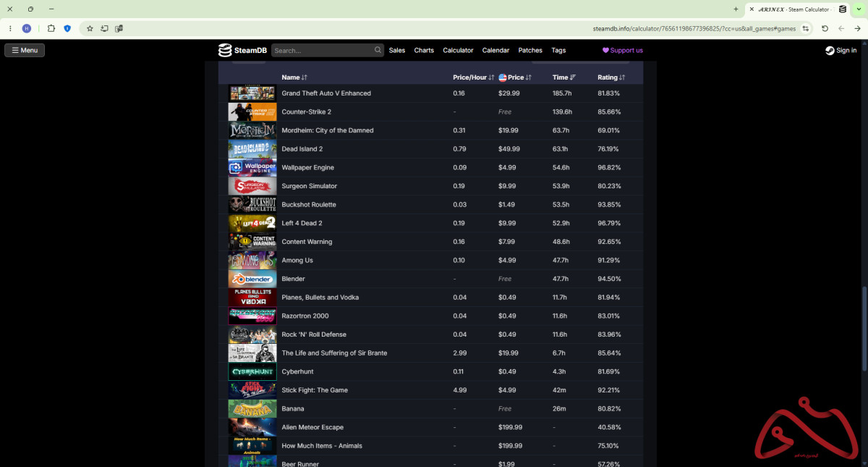Open the Calculator menu item
The image size is (868, 467).
pyautogui.click(x=458, y=51)
